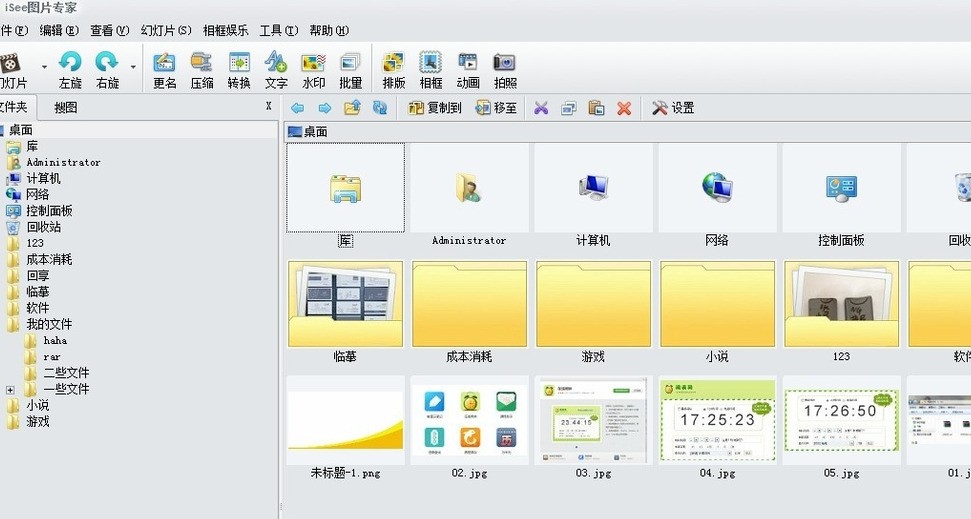
Task: Click the 复制到 copy-to button
Action: [x=435, y=108]
